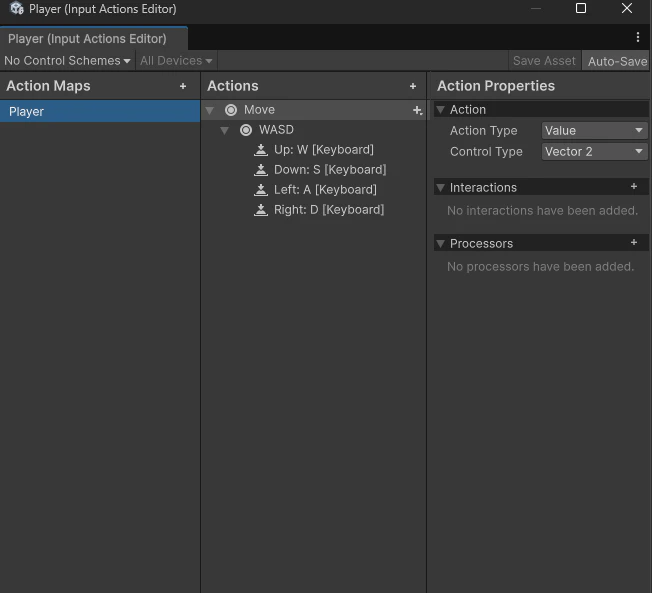Viewport: 652px width, 593px height.
Task: Collapse the Move action tree arrow
Action: tap(210, 110)
